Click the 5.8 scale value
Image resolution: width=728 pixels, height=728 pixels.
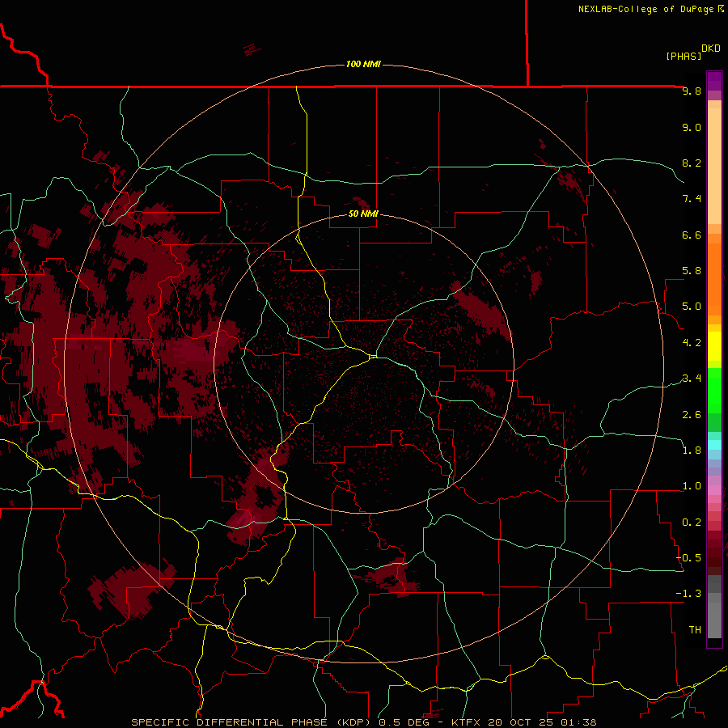pos(692,271)
